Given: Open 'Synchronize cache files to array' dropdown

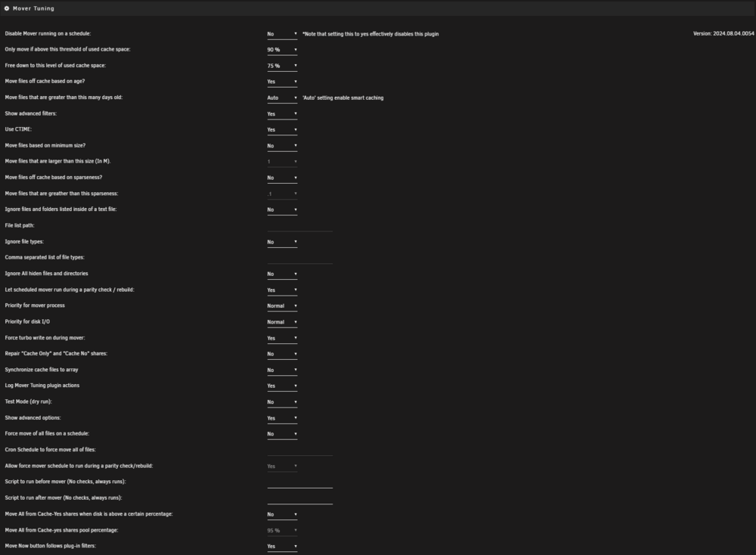Looking at the screenshot, I should (x=282, y=370).
